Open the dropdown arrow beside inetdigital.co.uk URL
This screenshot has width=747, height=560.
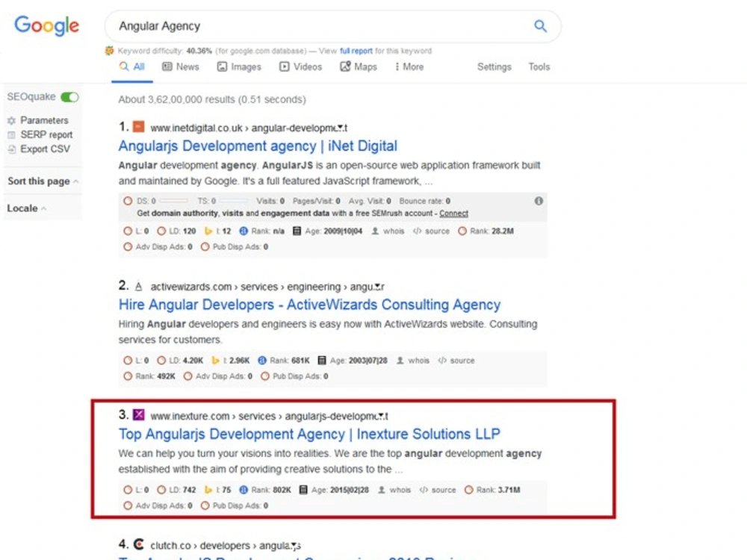[x=340, y=128]
